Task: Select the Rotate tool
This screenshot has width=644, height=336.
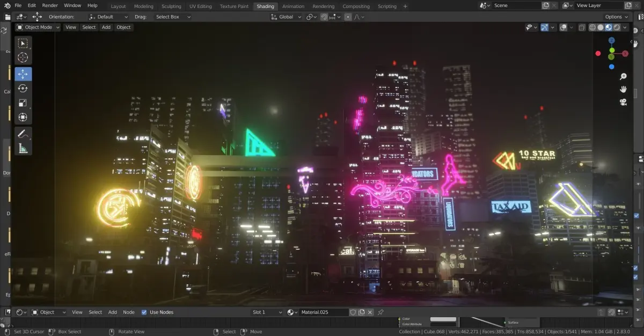Action: [x=23, y=89]
